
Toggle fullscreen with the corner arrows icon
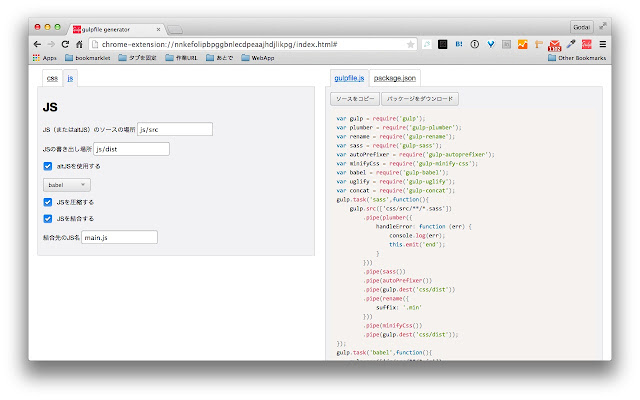click(602, 27)
